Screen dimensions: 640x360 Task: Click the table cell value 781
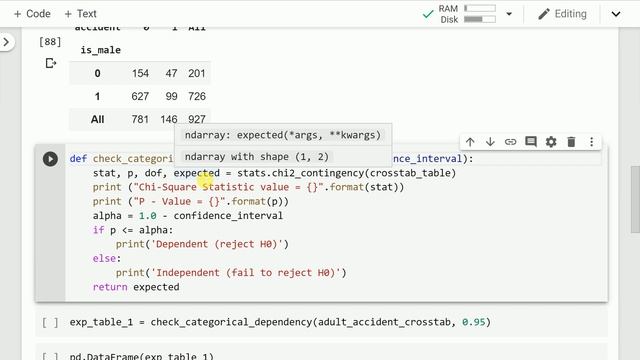coord(140,119)
